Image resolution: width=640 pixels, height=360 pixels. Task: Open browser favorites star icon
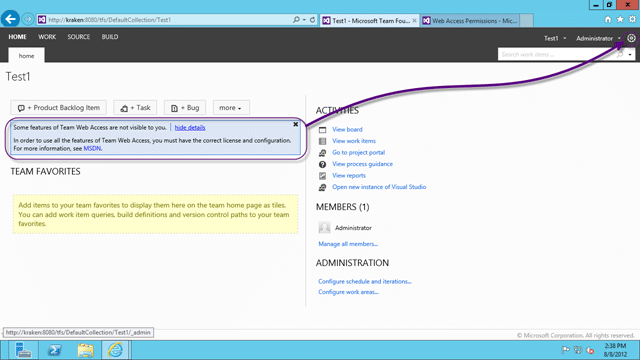click(x=620, y=19)
